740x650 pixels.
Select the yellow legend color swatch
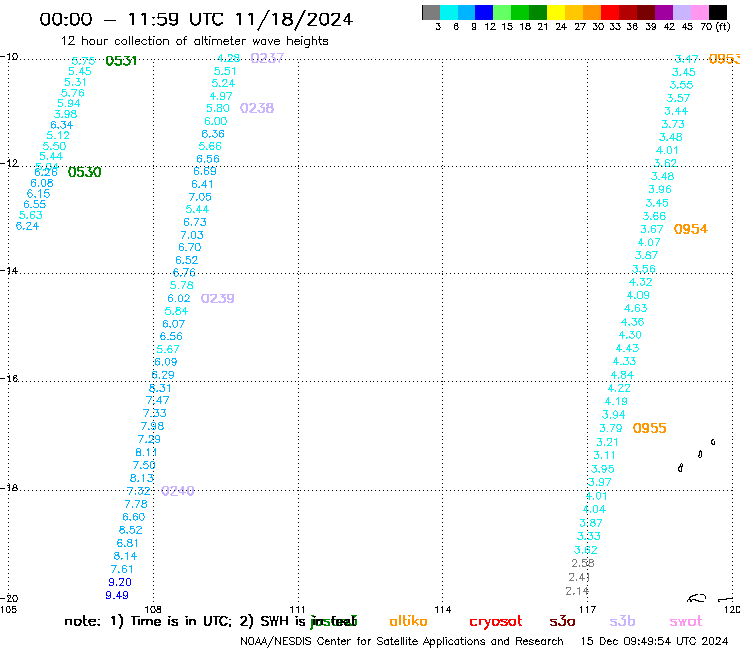tap(555, 12)
